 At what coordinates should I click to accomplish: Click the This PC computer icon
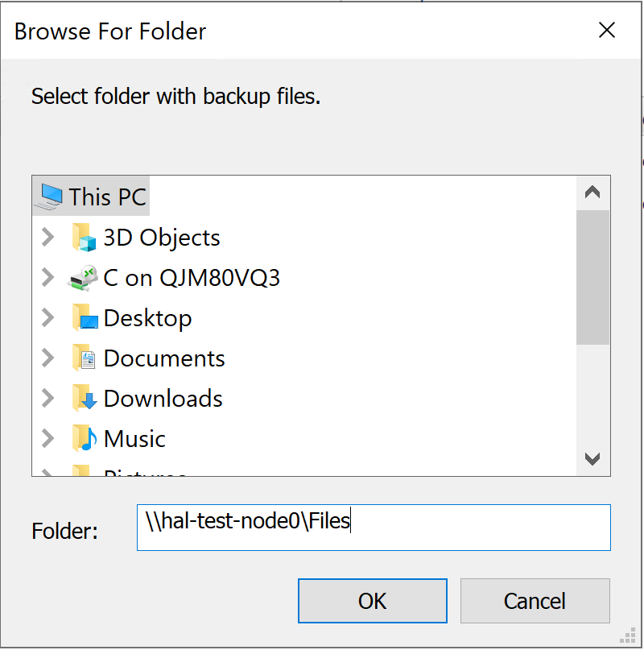point(50,197)
